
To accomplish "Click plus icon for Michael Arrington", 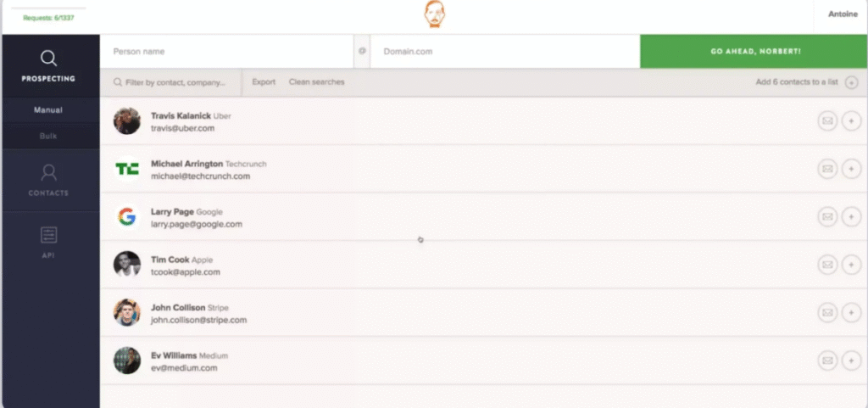I will tap(851, 169).
